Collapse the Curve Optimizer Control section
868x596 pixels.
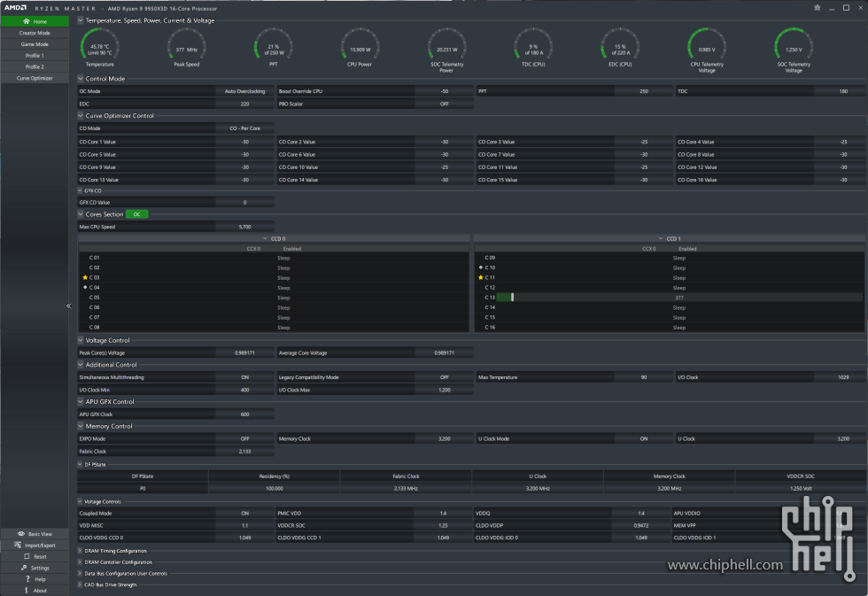click(81, 116)
